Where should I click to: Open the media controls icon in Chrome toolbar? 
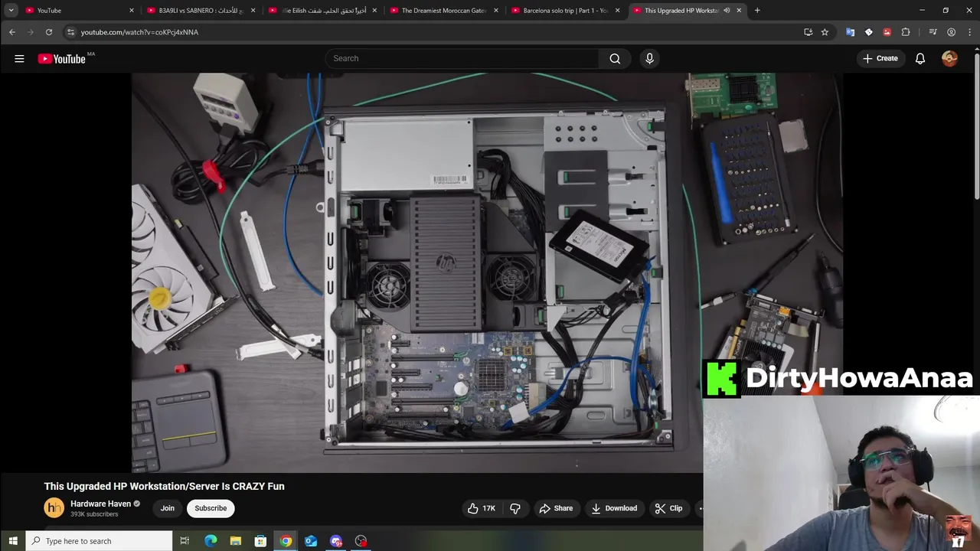click(x=933, y=32)
